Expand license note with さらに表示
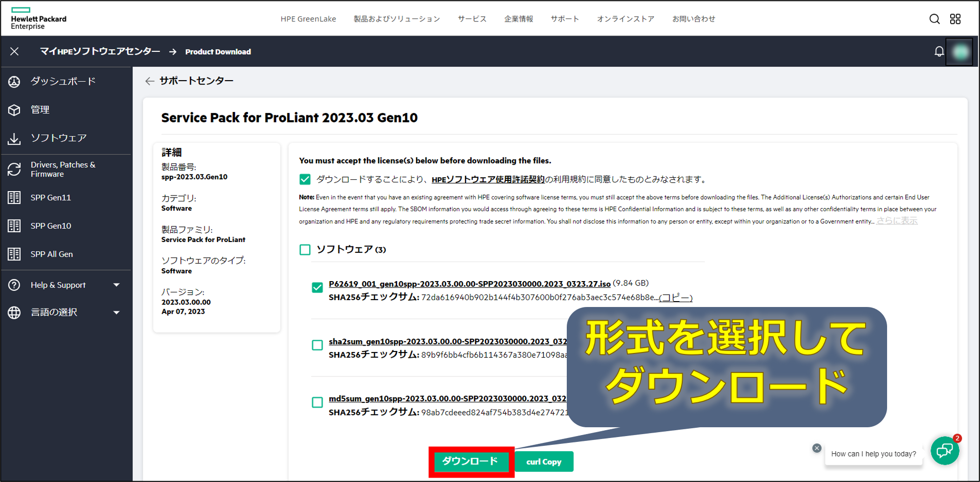The height and width of the screenshot is (482, 980). (896, 221)
